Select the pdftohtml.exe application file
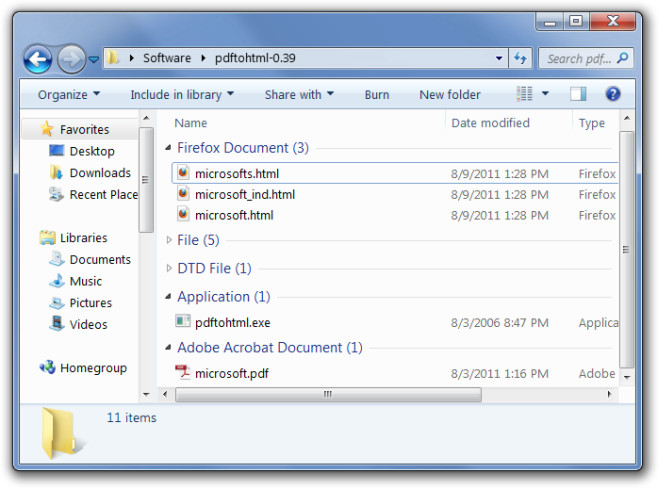The height and width of the screenshot is (489, 660). pos(232,323)
